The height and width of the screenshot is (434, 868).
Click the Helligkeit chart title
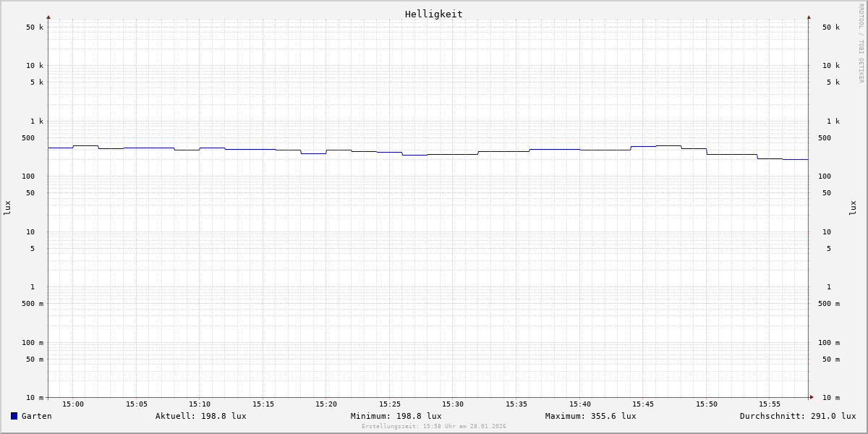pos(433,14)
